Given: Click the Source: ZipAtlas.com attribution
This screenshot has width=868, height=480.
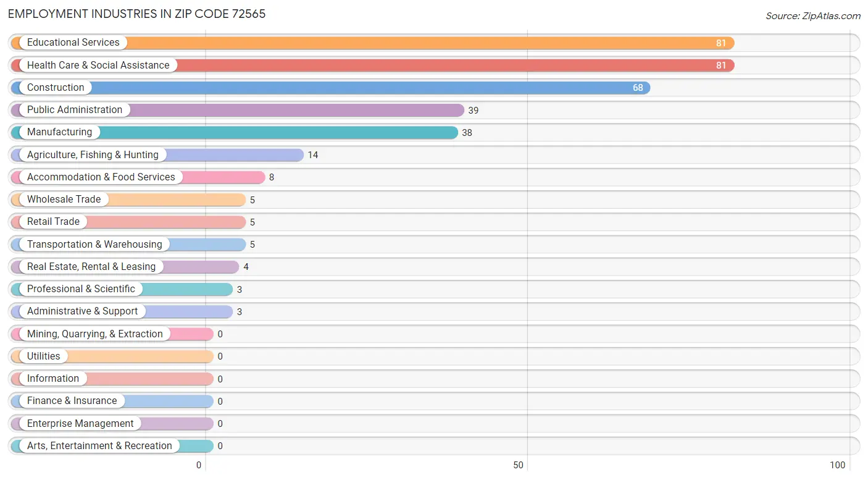Looking at the screenshot, I should (x=813, y=16).
